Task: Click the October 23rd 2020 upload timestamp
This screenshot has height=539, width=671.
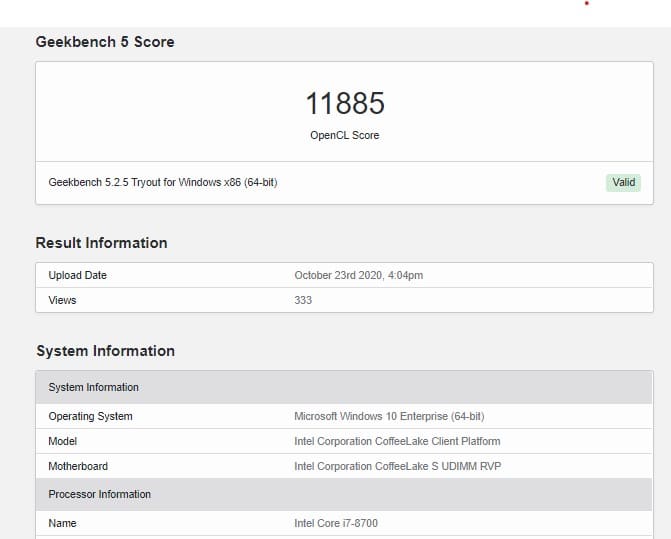Action: tap(359, 275)
